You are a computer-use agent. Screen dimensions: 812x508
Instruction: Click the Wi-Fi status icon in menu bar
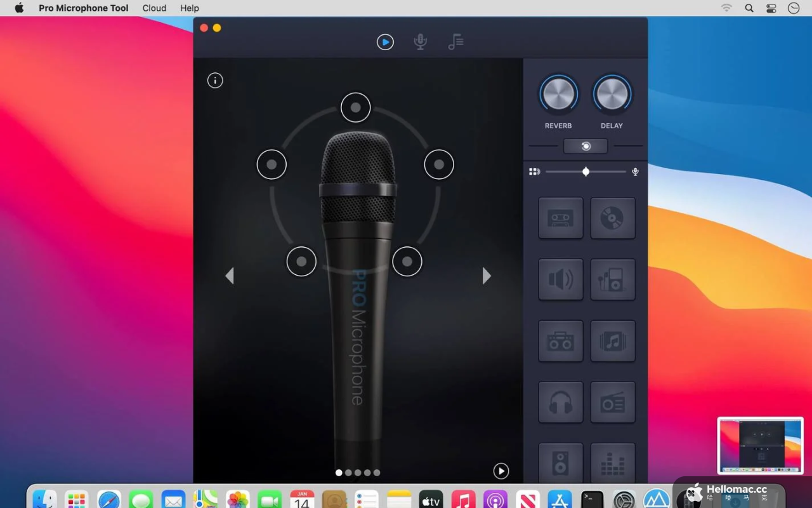coord(726,8)
